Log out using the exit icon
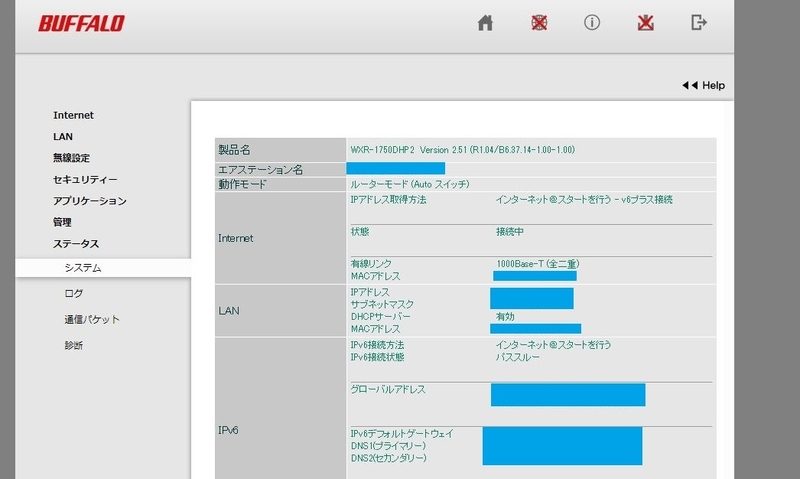The image size is (800, 479). coord(699,22)
